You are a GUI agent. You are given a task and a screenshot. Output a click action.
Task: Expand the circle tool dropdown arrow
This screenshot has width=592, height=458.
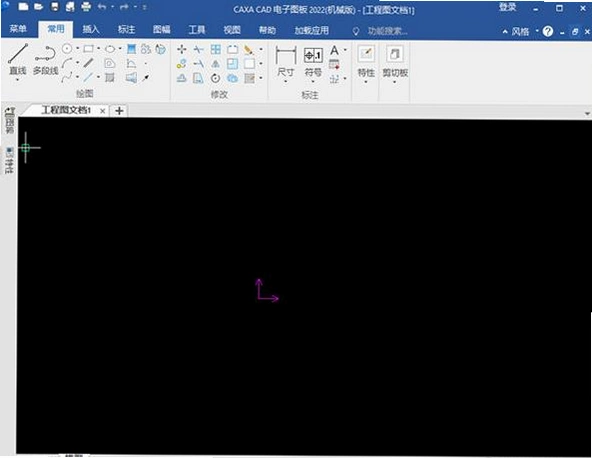point(77,48)
